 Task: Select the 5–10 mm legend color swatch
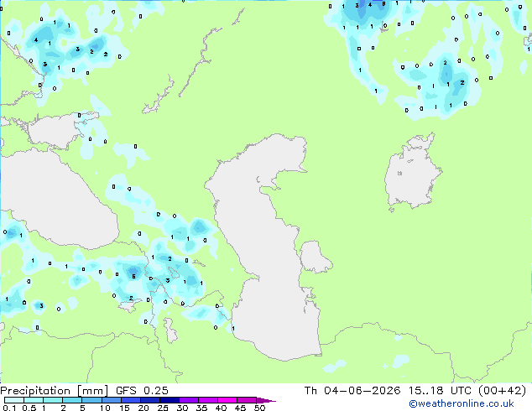coord(92,400)
